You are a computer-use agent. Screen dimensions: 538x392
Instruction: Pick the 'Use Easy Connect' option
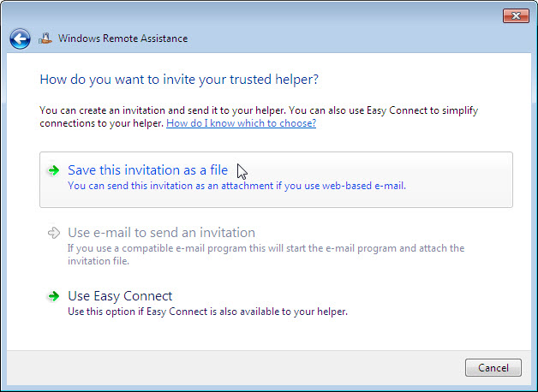click(120, 296)
